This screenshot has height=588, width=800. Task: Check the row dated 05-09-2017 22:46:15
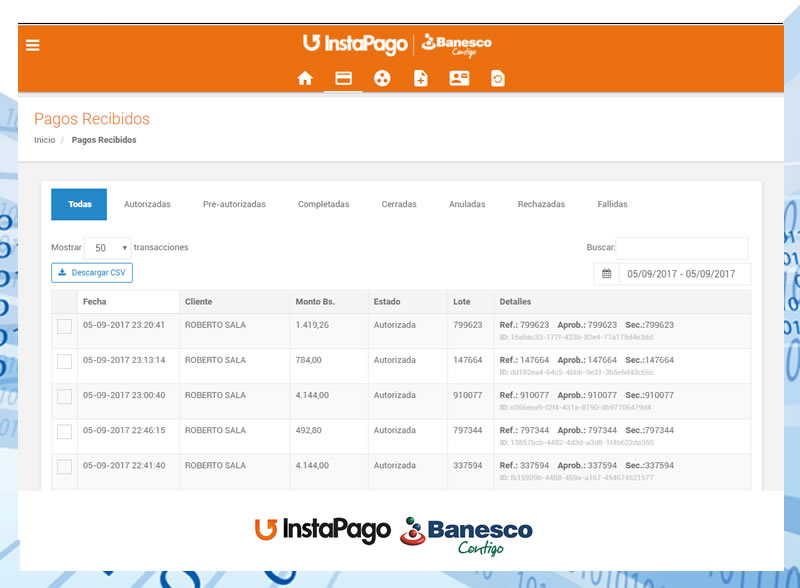pos(64,432)
